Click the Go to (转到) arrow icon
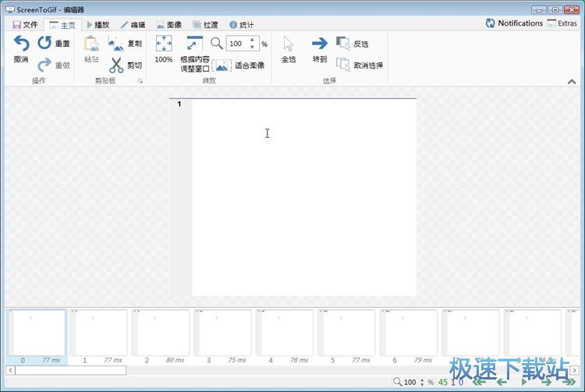585x392 pixels. coord(320,44)
